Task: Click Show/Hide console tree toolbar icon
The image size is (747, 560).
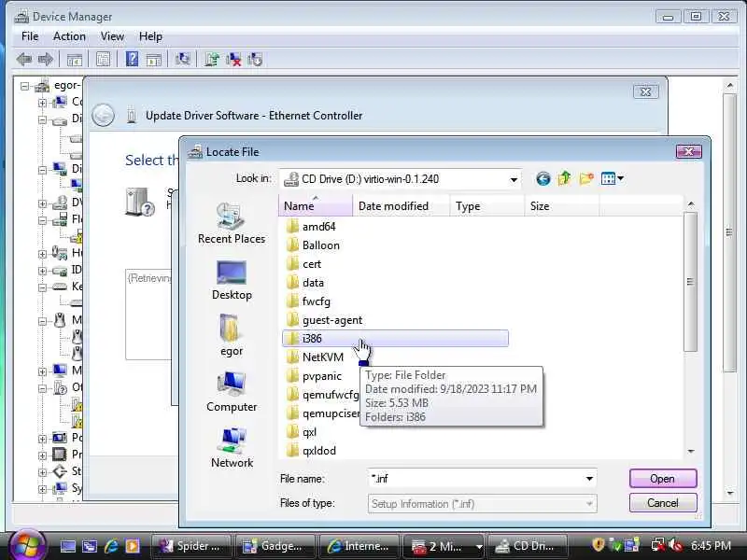Action: (x=74, y=60)
